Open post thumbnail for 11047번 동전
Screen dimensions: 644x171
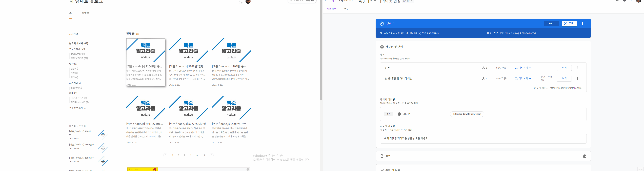coord(146,50)
